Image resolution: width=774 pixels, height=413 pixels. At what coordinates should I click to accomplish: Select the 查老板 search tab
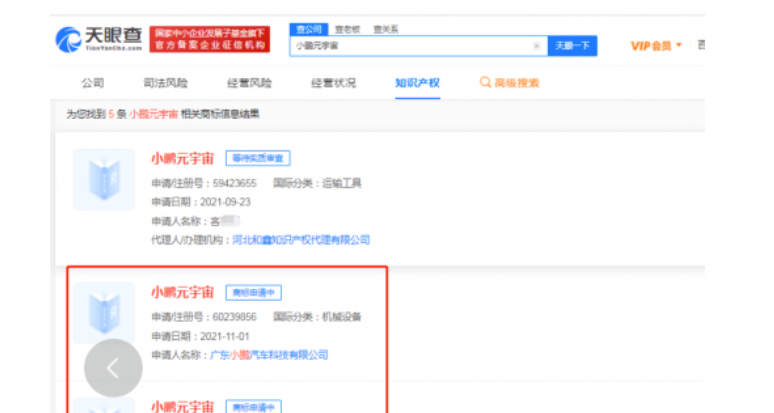coord(347,30)
